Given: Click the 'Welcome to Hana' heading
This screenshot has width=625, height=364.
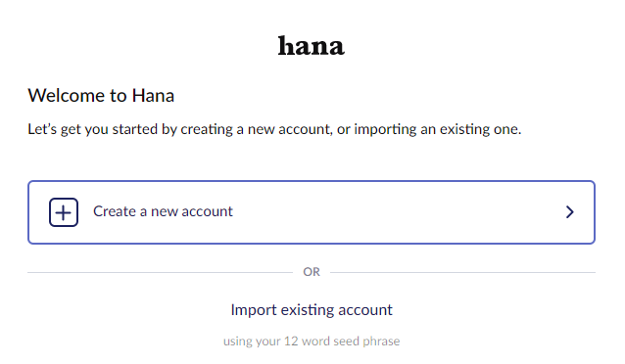Looking at the screenshot, I should [x=101, y=96].
